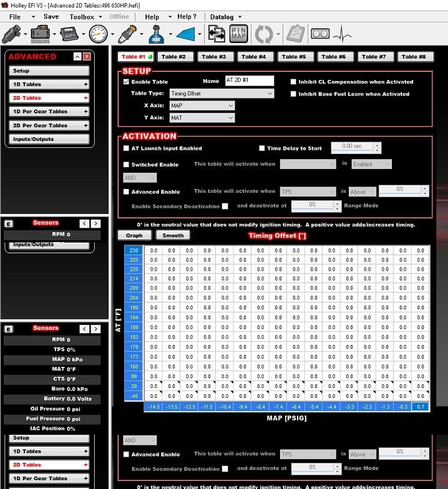Click the heartbeat waveform datalog icon
Image resolution: width=448 pixels, height=489 pixels.
point(341,33)
